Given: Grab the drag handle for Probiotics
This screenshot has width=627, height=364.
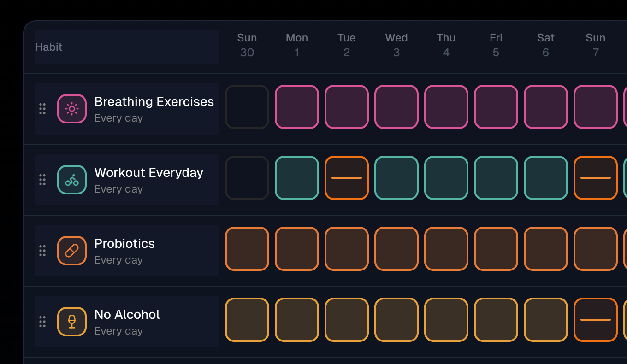Looking at the screenshot, I should (42, 251).
